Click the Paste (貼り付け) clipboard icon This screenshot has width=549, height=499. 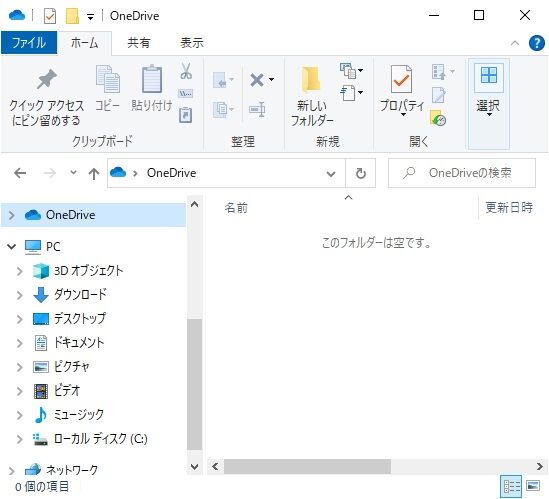click(152, 79)
